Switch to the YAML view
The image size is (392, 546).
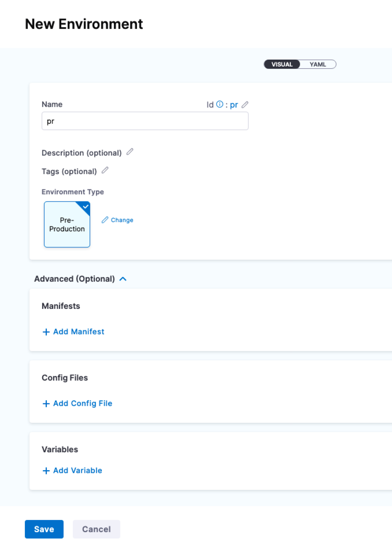(x=318, y=64)
